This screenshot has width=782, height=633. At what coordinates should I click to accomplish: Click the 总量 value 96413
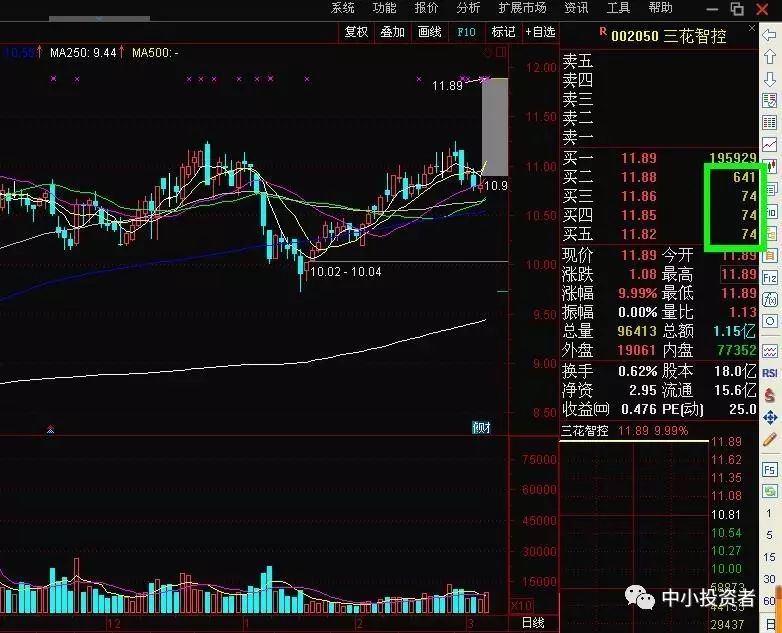pos(637,331)
